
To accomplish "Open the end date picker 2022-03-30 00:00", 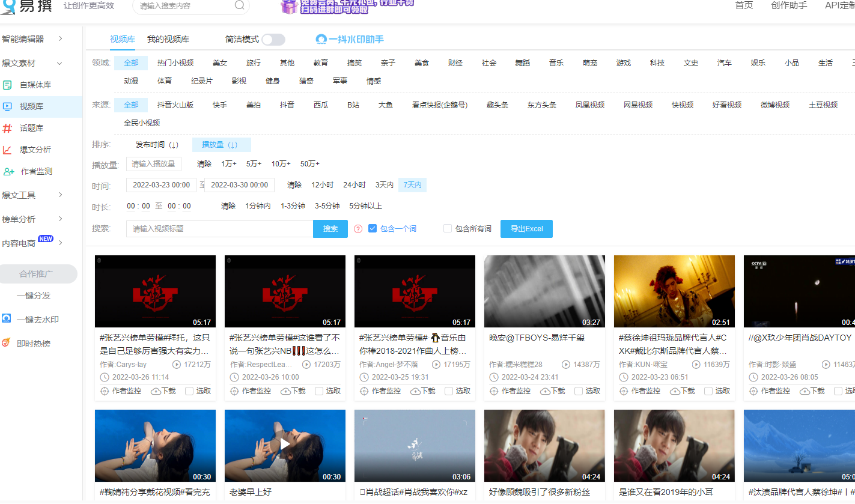I will pos(239,185).
